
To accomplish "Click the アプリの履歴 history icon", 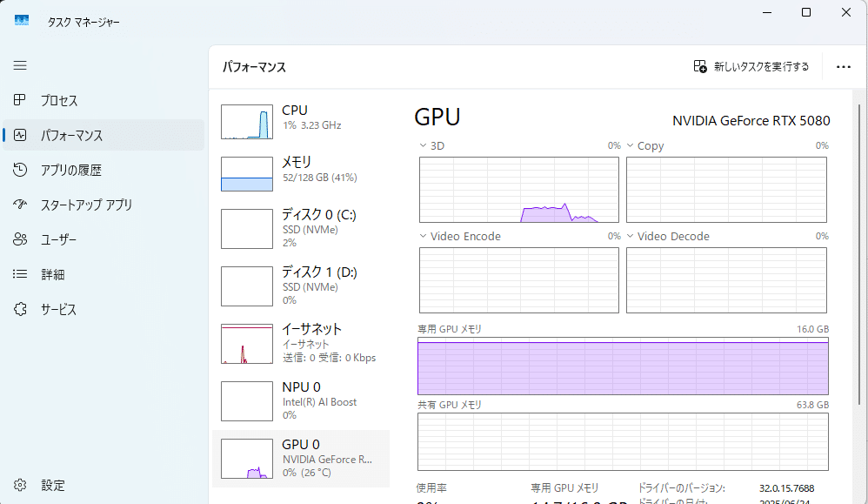I will point(21,171).
